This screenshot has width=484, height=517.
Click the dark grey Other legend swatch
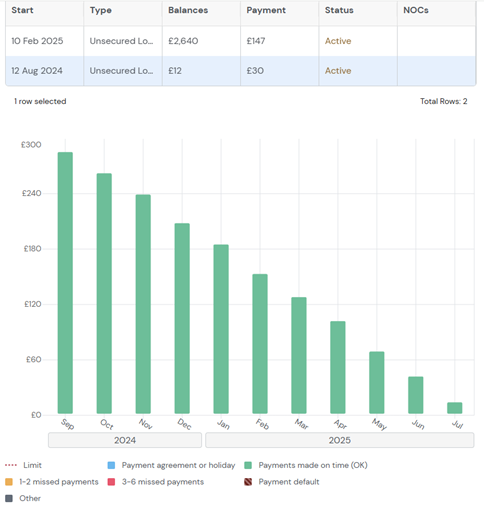click(9, 499)
